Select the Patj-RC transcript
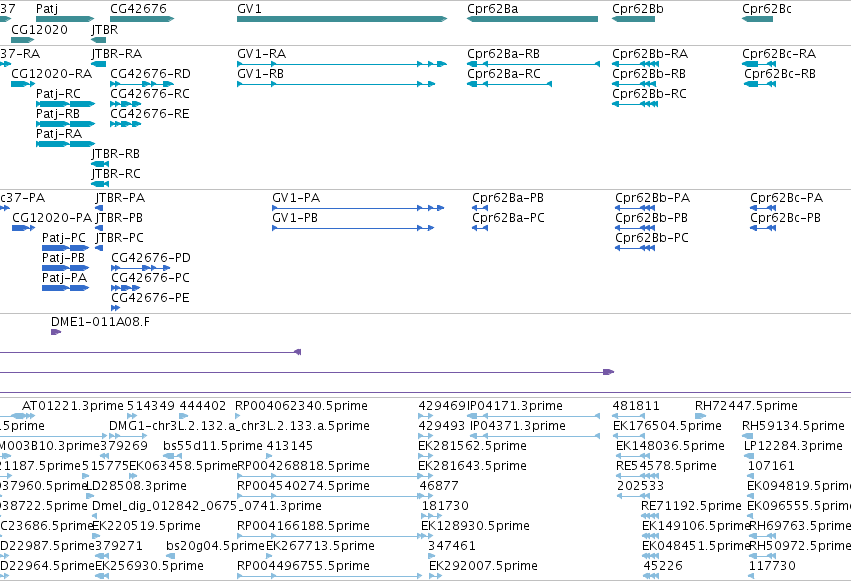Viewport: 851px width, 581px height. point(65,104)
